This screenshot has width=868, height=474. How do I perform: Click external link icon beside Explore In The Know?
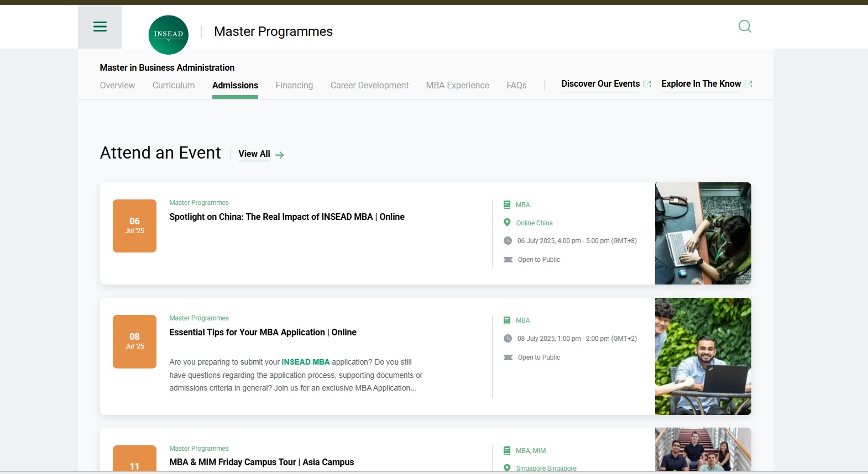coord(749,84)
